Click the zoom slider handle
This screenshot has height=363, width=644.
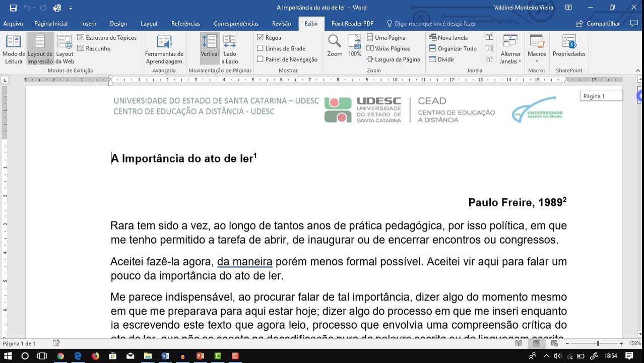coord(598,343)
